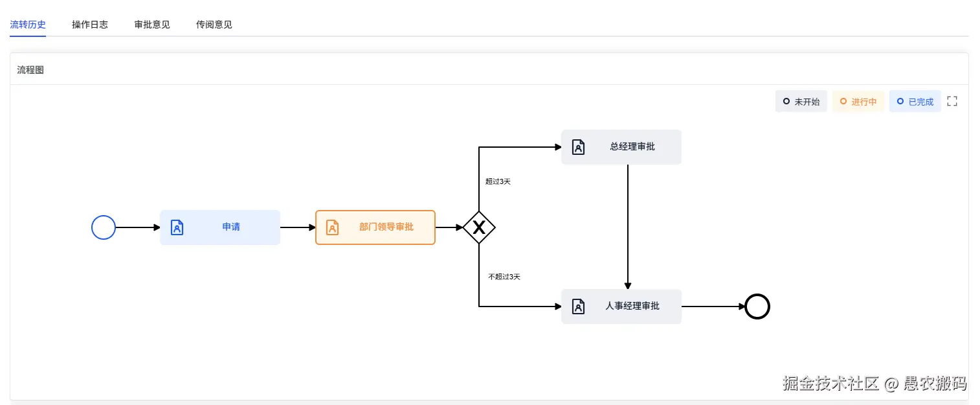The height and width of the screenshot is (405, 980).
Task: Toggle the 进行中 legend filter
Action: coord(858,101)
